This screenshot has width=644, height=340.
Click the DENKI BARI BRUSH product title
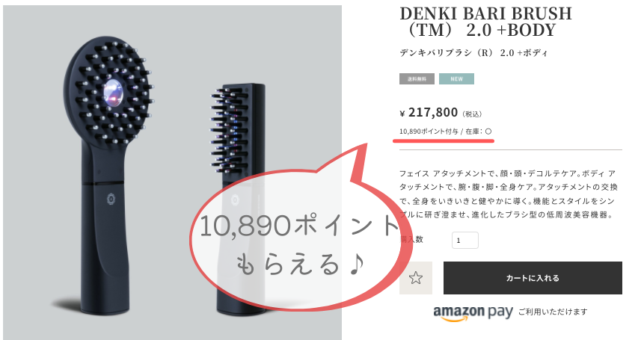486,22
